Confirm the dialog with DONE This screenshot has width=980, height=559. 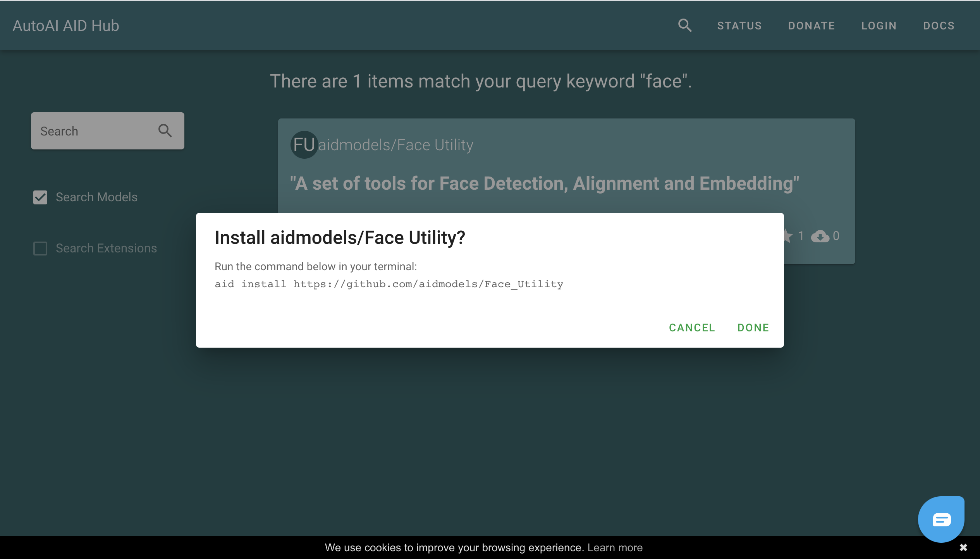[753, 328]
